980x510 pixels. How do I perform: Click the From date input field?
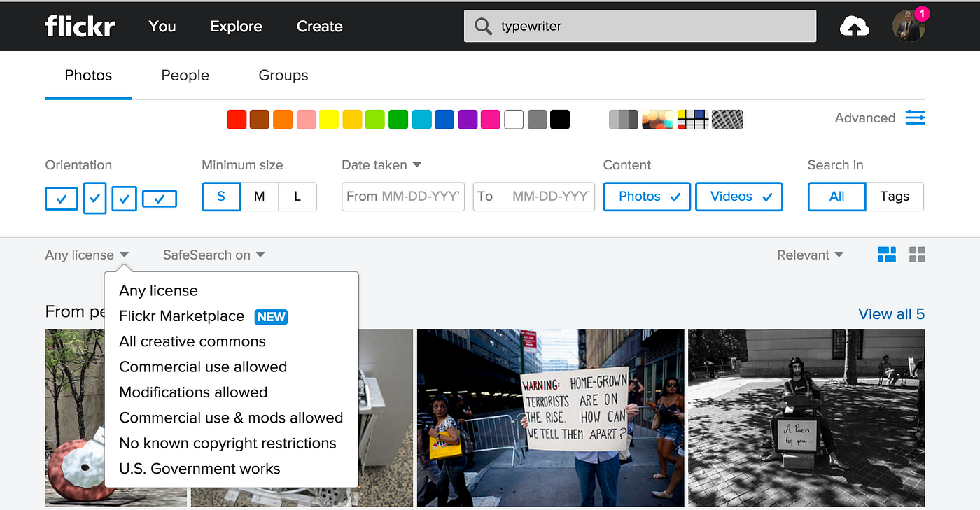click(x=403, y=197)
